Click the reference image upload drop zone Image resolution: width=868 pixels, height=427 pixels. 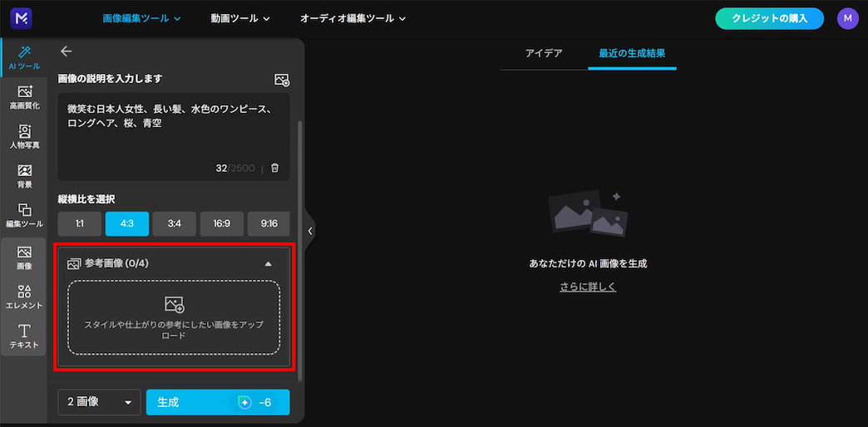point(174,317)
